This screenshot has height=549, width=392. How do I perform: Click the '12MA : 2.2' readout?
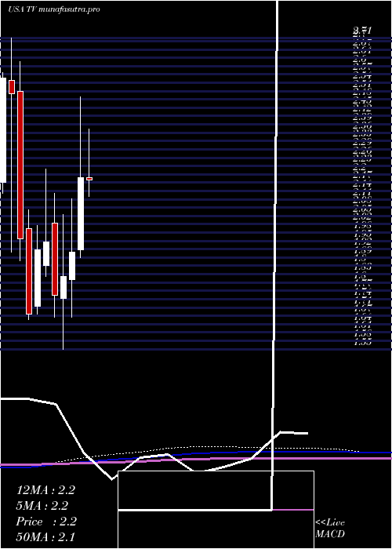tap(45, 490)
